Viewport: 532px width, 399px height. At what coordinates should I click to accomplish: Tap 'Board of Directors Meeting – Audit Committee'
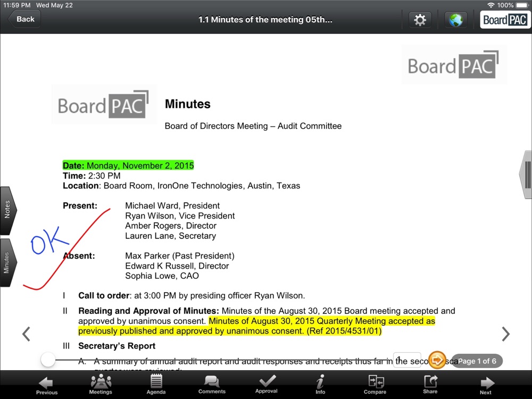pos(253,126)
